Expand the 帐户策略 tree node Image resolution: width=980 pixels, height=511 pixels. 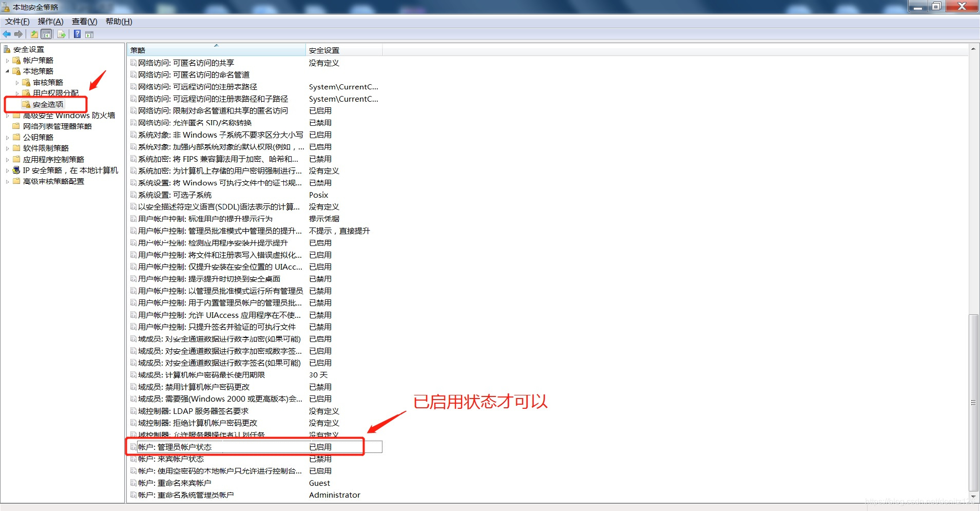8,60
